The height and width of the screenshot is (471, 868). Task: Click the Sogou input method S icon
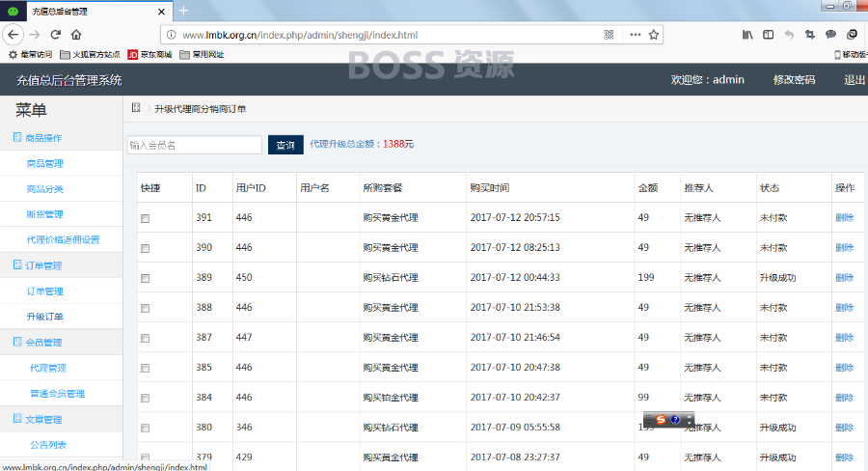[661, 420]
